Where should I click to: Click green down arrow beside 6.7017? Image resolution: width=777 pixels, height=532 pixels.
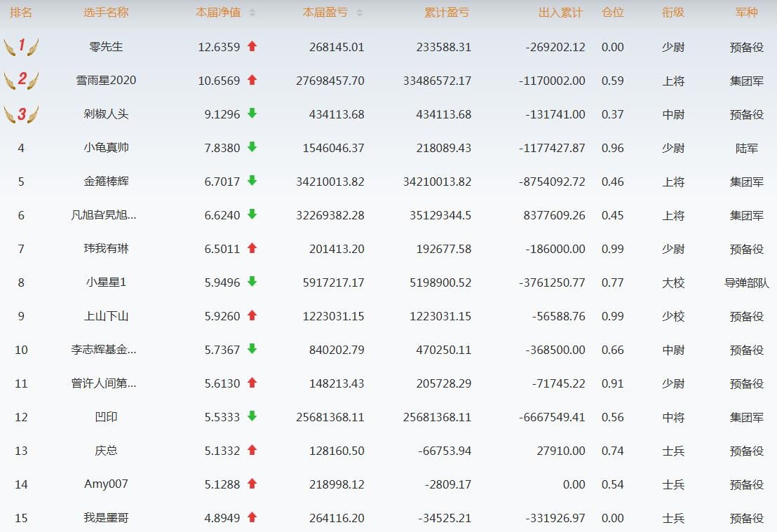tap(252, 181)
